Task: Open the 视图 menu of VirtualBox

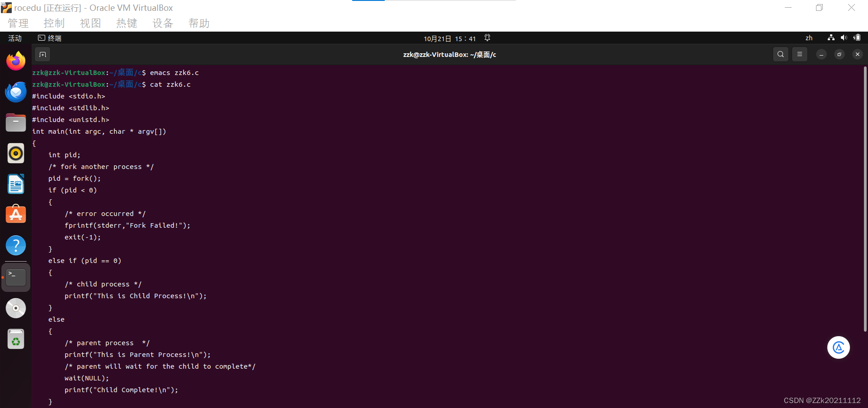Action: [x=90, y=23]
